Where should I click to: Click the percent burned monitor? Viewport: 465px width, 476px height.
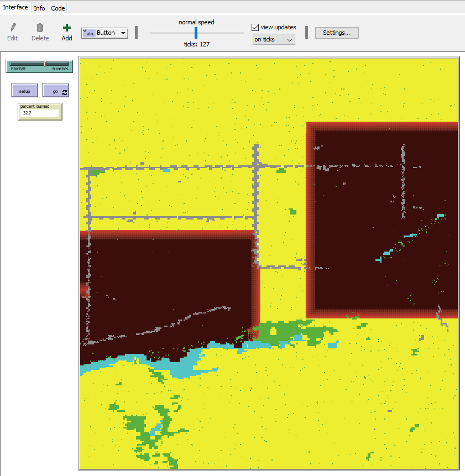(39, 111)
